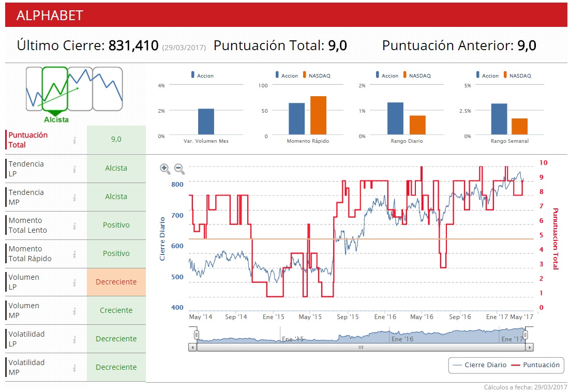Click the Último Cierre value 831,410
The image size is (570, 392).
pos(133,46)
